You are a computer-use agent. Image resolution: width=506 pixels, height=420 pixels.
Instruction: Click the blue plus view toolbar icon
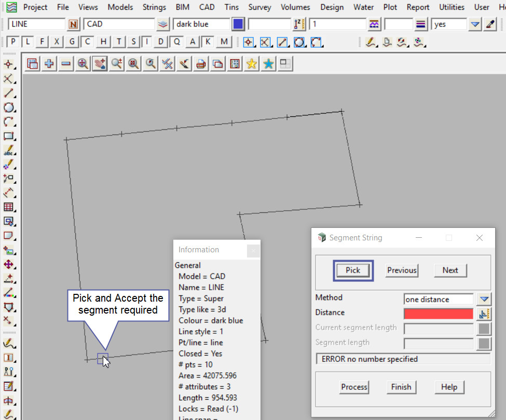pyautogui.click(x=49, y=64)
